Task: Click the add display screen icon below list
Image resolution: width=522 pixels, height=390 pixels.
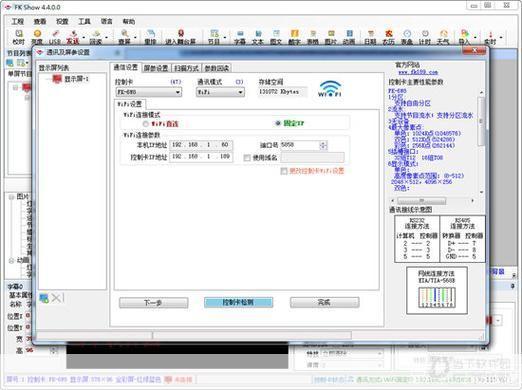Action: tap(44, 298)
